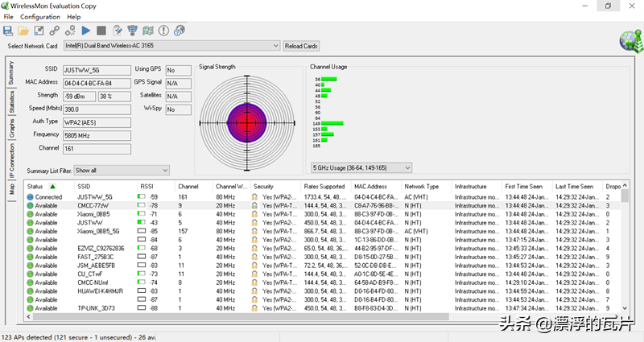
Task: Sort the list by Status column header
Action: click(49, 187)
